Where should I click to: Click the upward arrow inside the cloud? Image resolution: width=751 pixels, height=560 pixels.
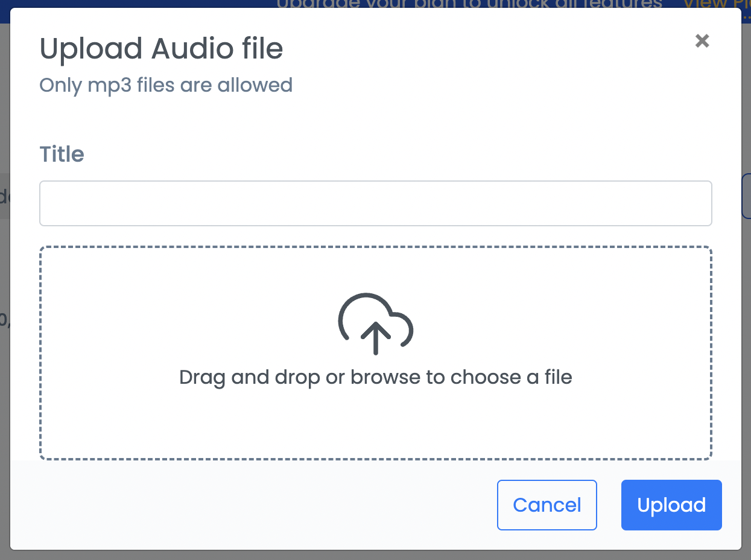click(376, 337)
